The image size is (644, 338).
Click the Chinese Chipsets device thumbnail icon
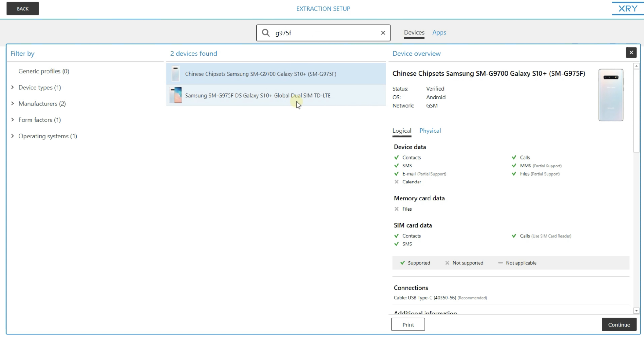pyautogui.click(x=175, y=74)
